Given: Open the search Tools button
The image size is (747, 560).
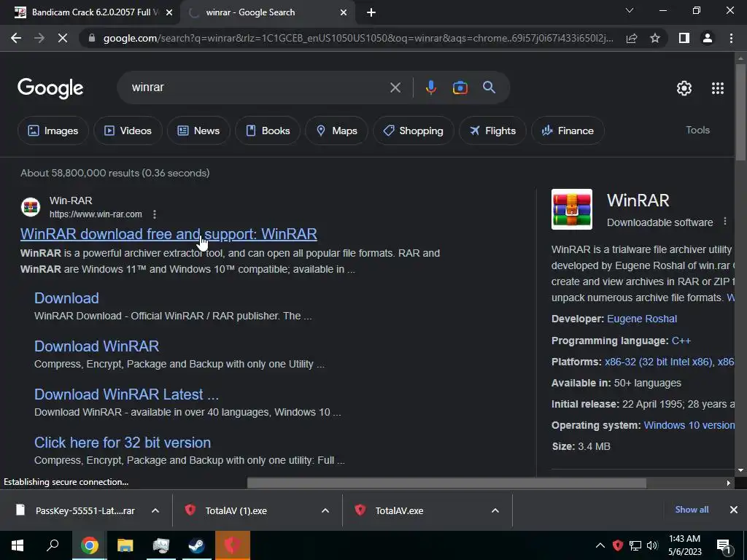Looking at the screenshot, I should [697, 130].
